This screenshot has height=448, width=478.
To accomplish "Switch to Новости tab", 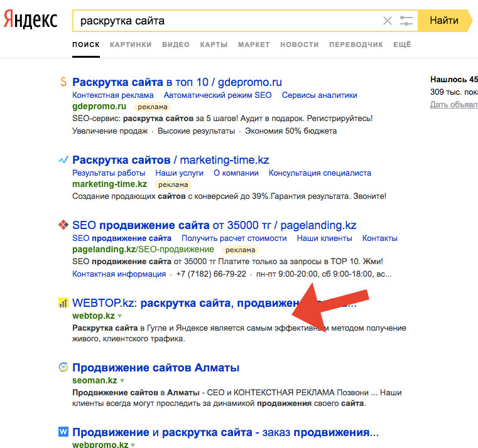I will tap(300, 45).
